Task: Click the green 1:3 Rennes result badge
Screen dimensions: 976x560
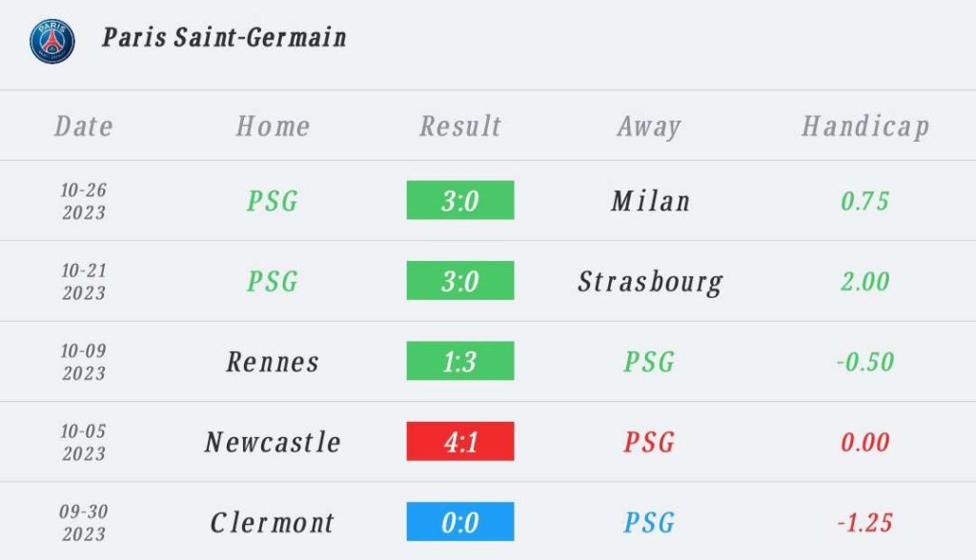Action: pos(460,362)
